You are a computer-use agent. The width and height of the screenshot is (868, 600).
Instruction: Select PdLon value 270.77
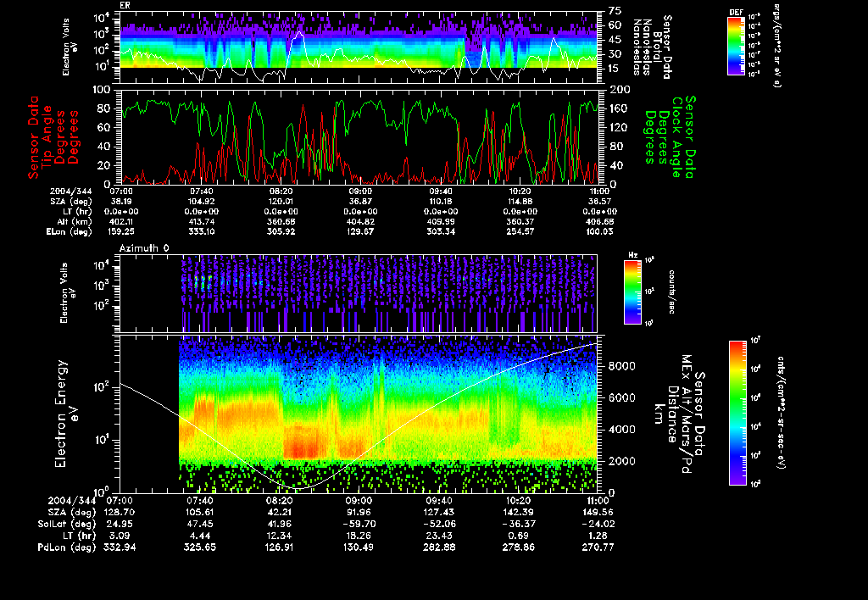click(x=598, y=547)
